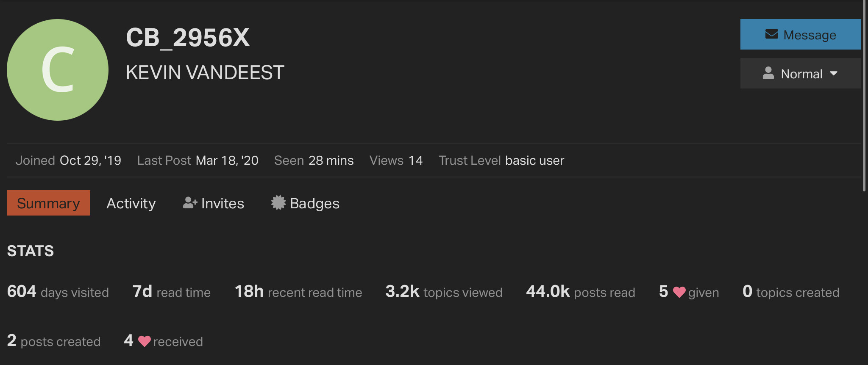Go to the Badges tab
The width and height of the screenshot is (868, 365).
pyautogui.click(x=305, y=203)
